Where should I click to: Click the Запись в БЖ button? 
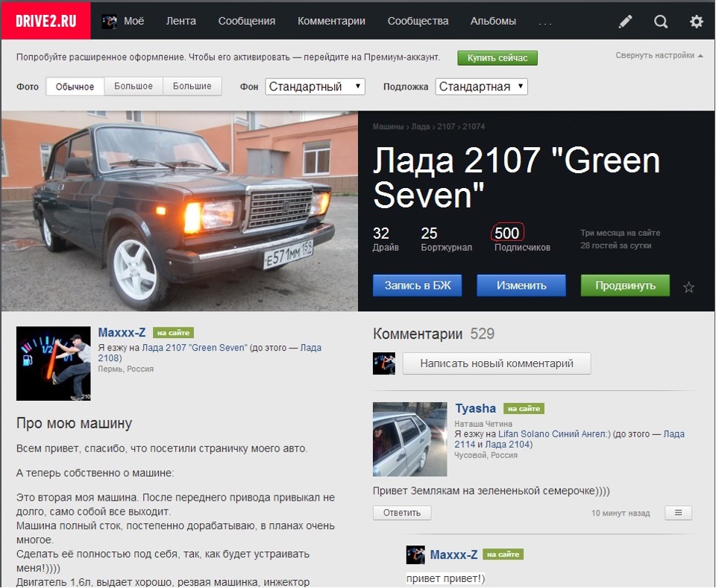click(x=418, y=286)
